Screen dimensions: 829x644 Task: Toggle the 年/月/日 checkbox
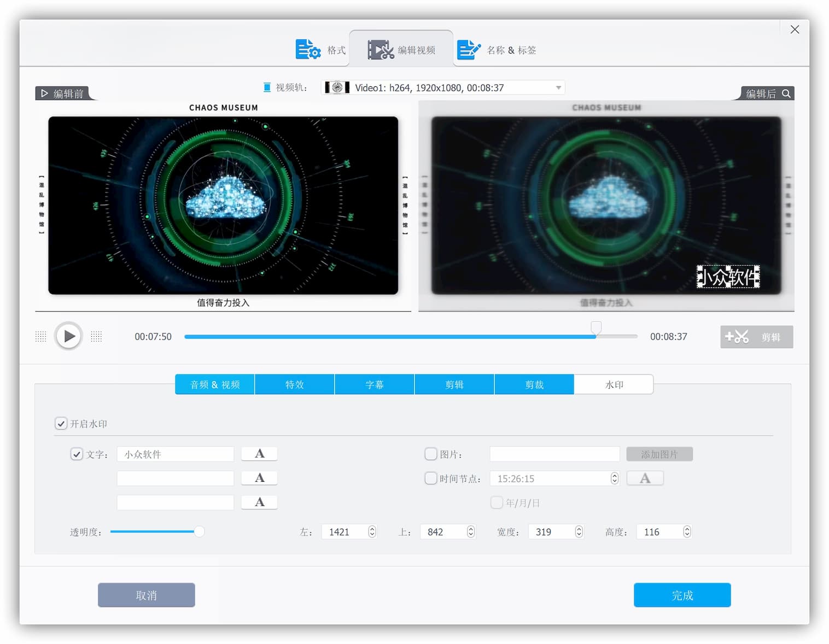click(497, 502)
